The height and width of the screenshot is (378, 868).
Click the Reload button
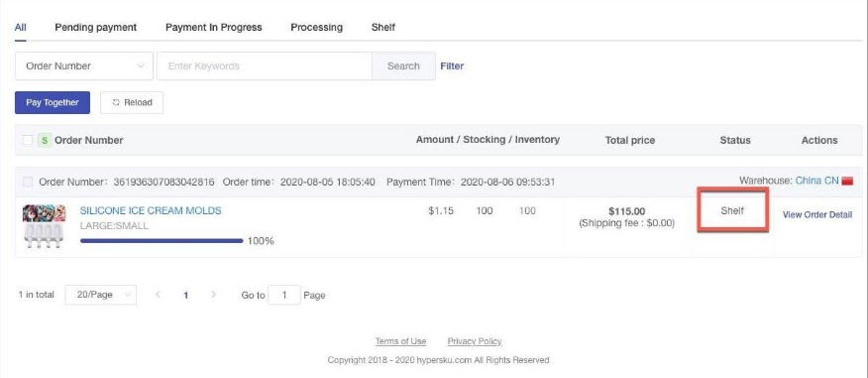(132, 102)
